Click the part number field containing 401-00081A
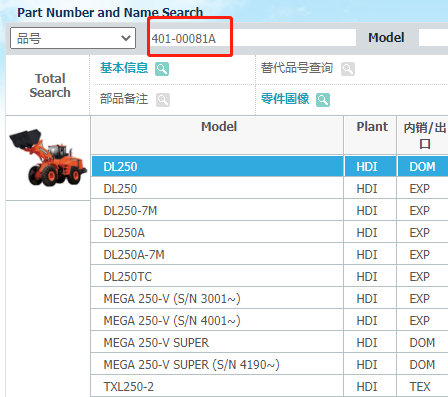This screenshot has height=397, width=448. pos(253,38)
